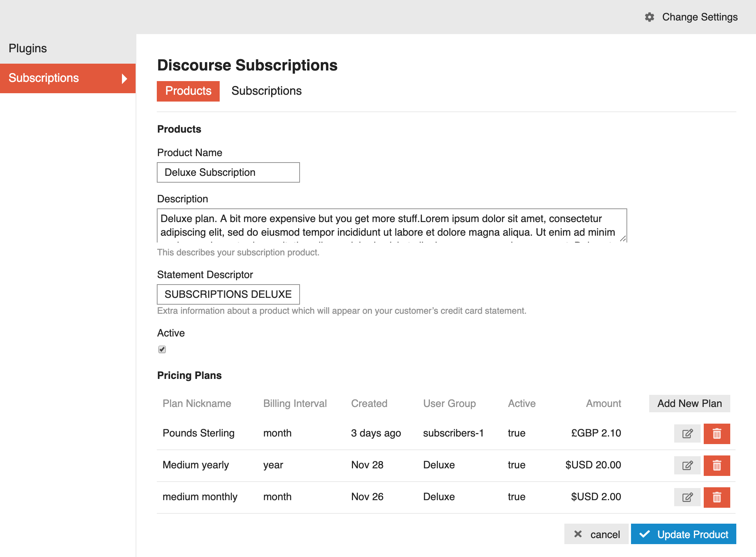
Task: Delete the medium monthly plan
Action: (717, 497)
